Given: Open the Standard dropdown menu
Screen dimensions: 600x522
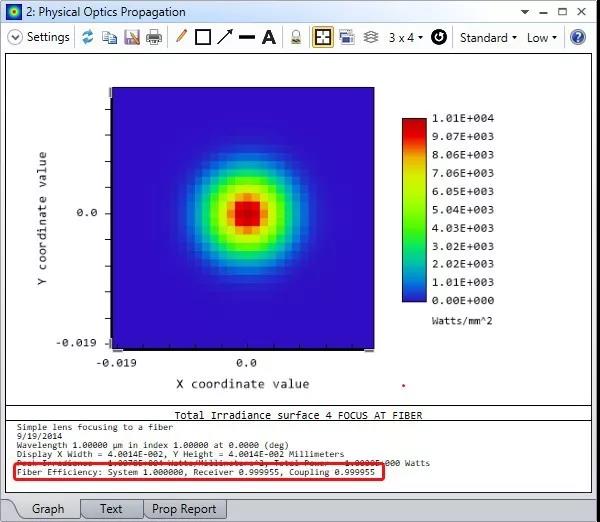Looking at the screenshot, I should pos(488,37).
